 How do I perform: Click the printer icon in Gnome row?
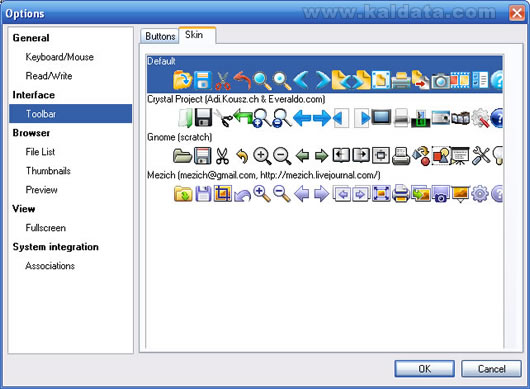click(401, 156)
